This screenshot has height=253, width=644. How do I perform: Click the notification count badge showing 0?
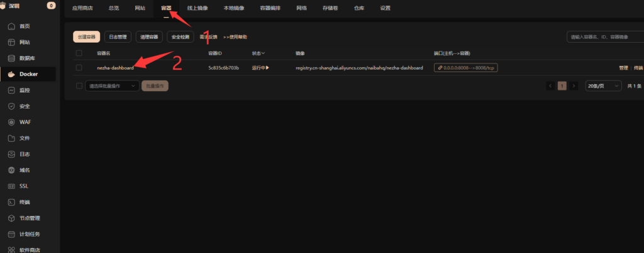coord(52,6)
